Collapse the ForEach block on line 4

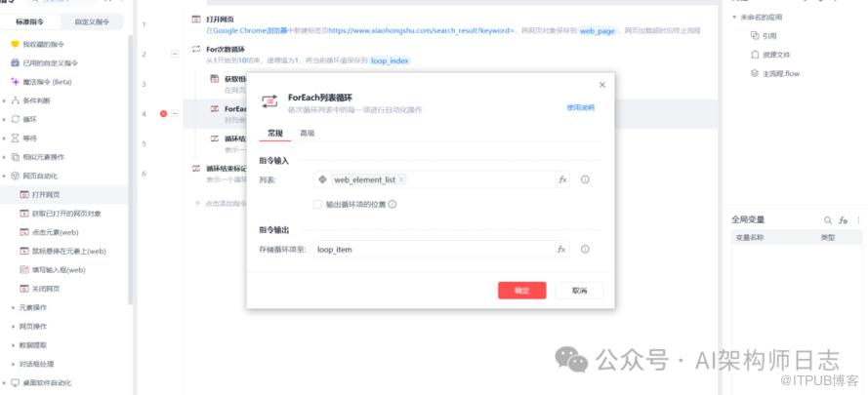click(x=175, y=113)
